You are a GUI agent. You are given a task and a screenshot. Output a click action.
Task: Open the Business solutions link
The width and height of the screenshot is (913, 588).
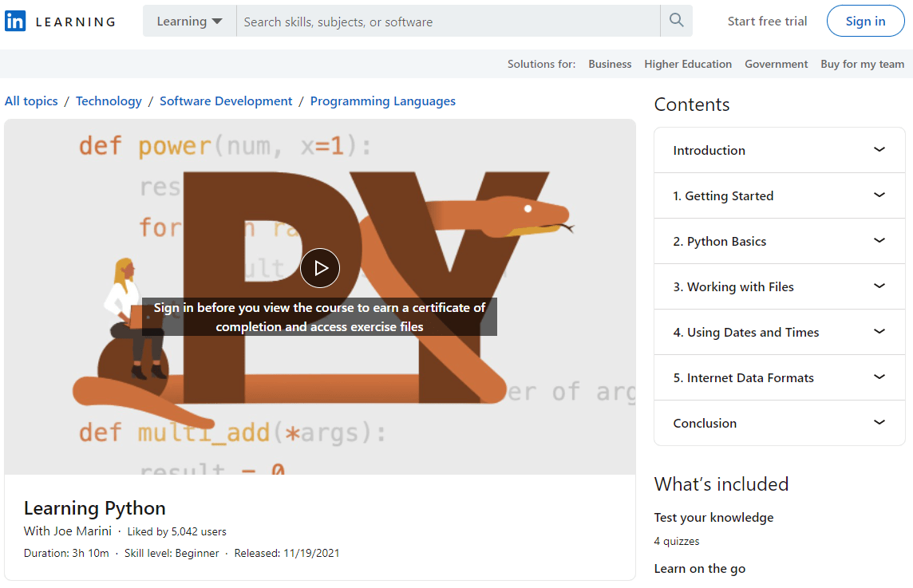610,64
